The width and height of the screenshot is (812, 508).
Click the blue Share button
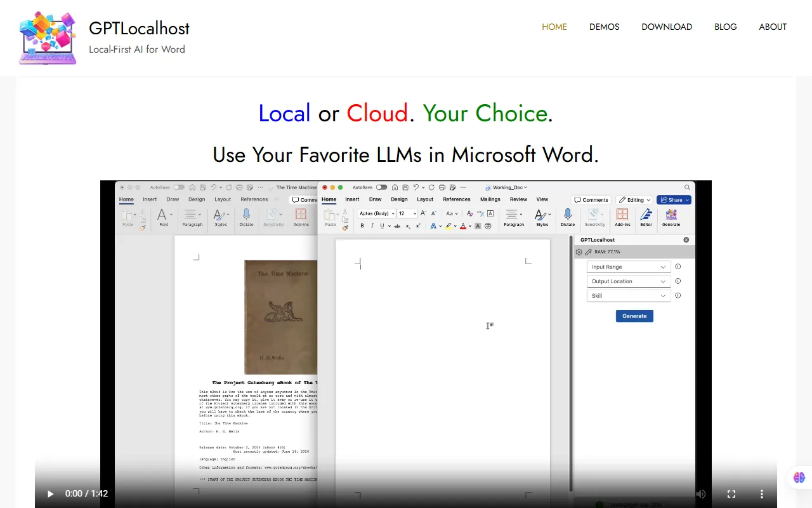click(674, 200)
